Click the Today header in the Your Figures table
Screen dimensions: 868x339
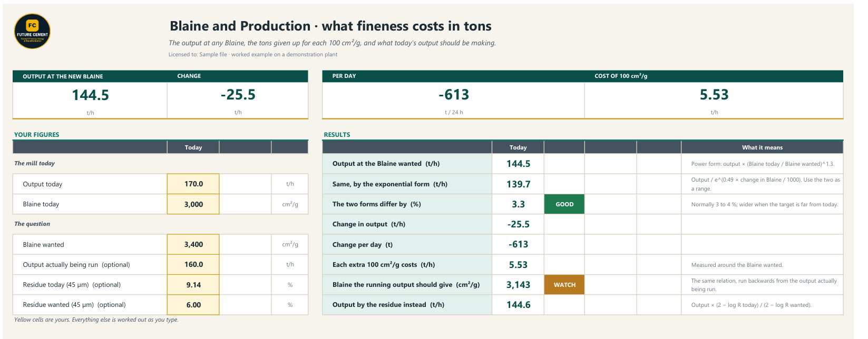193,147
